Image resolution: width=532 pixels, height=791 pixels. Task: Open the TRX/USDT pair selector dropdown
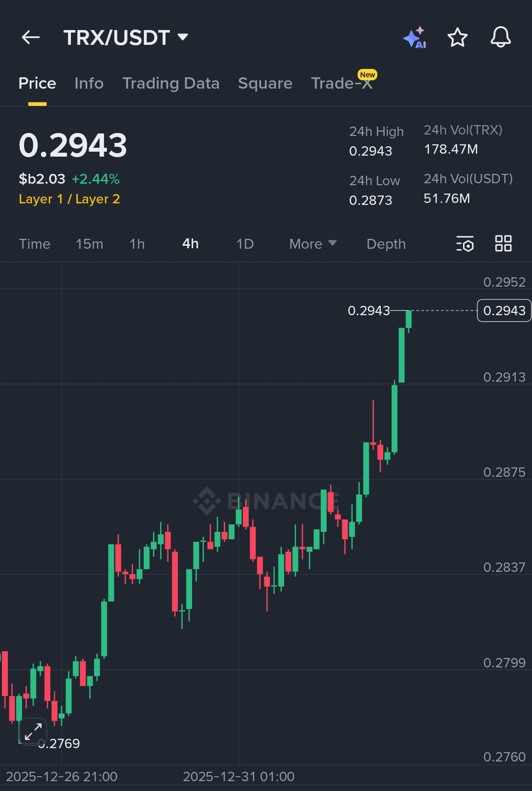(x=126, y=37)
